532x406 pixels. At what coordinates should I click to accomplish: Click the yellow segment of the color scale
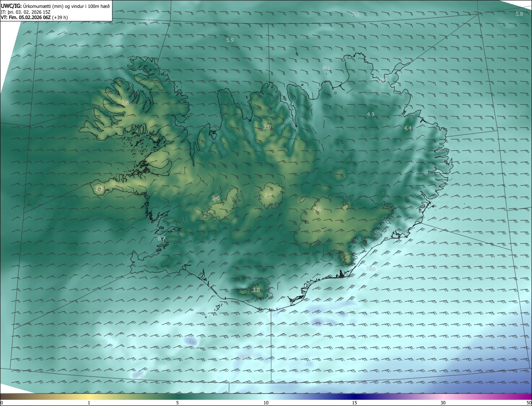(89, 396)
